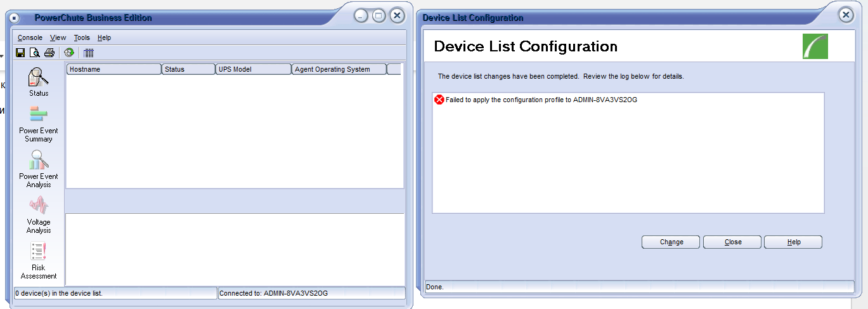This screenshot has width=868, height=309.
Task: Sort by Agent Operating System column header
Action: [x=339, y=69]
